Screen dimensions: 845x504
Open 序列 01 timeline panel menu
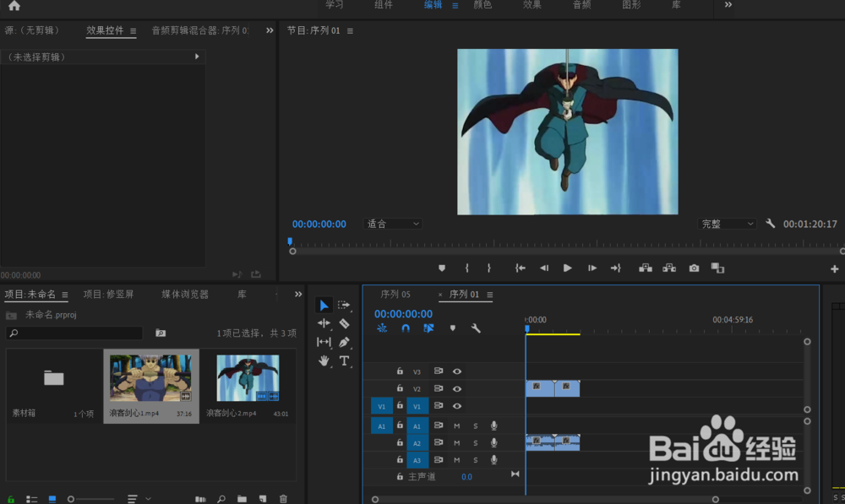(x=490, y=295)
